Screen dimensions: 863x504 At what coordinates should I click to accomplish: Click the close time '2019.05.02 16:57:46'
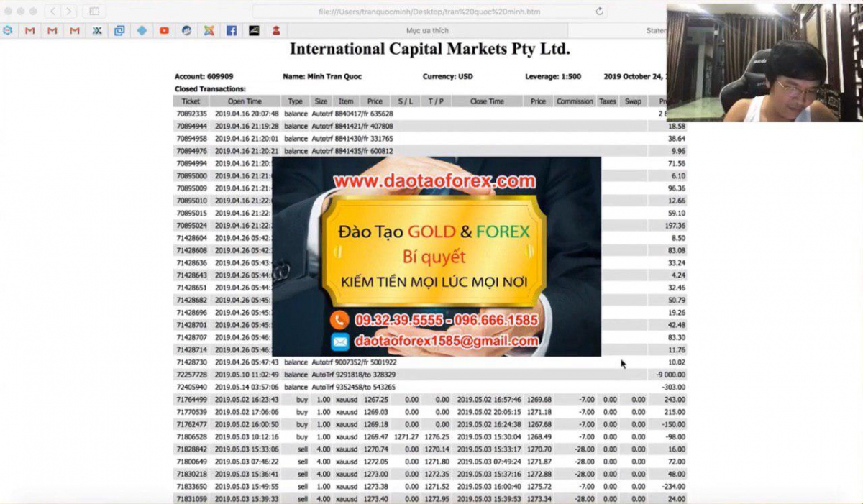point(489,400)
